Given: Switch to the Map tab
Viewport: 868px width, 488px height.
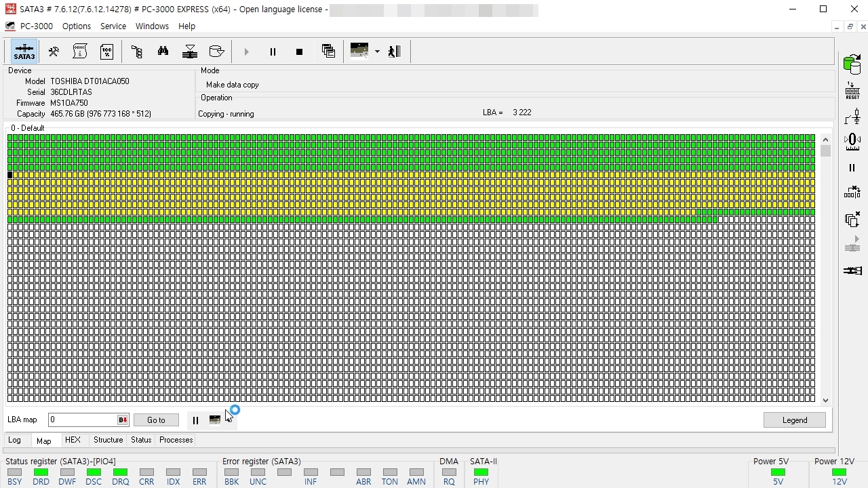Looking at the screenshot, I should (44, 441).
